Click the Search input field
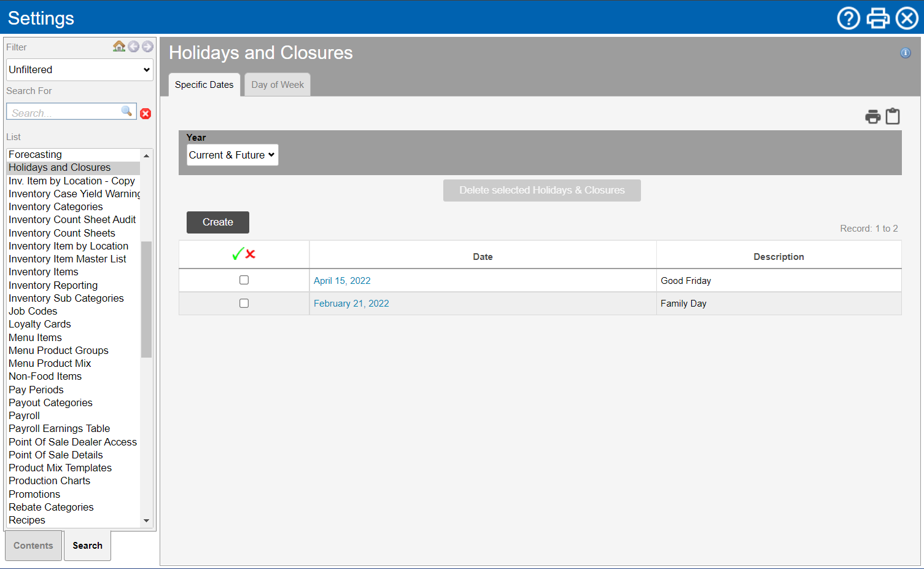 pyautogui.click(x=64, y=113)
